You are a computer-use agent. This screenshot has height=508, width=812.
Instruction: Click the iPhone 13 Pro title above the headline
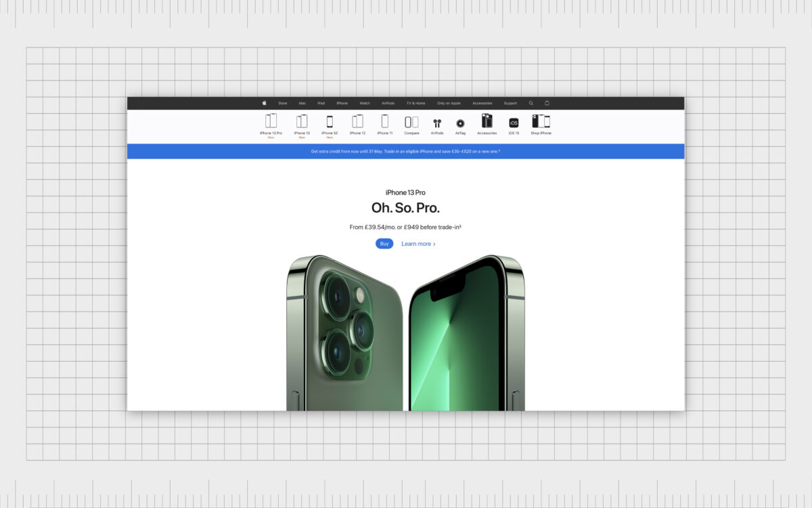tap(405, 193)
